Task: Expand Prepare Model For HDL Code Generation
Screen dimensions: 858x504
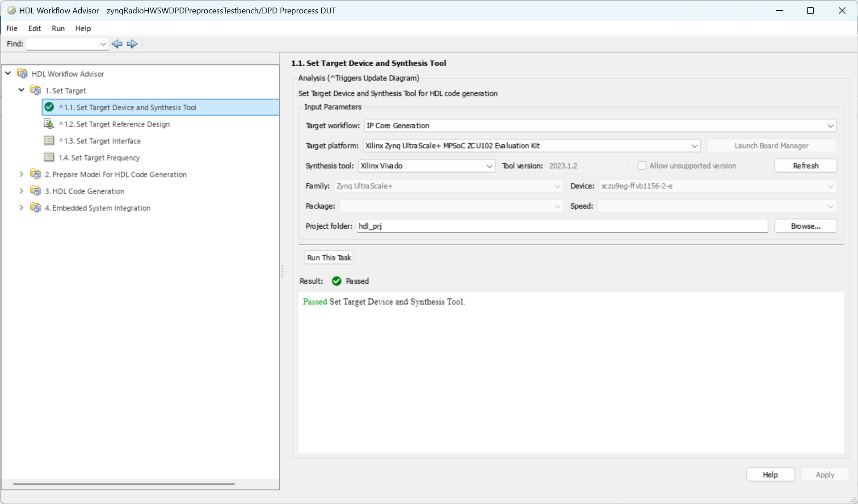Action: [21, 174]
